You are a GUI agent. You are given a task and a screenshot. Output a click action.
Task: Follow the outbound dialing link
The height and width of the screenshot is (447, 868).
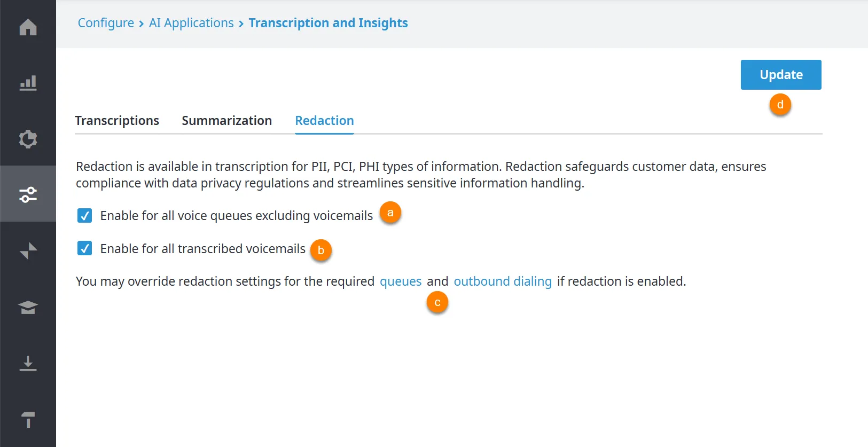coord(503,281)
